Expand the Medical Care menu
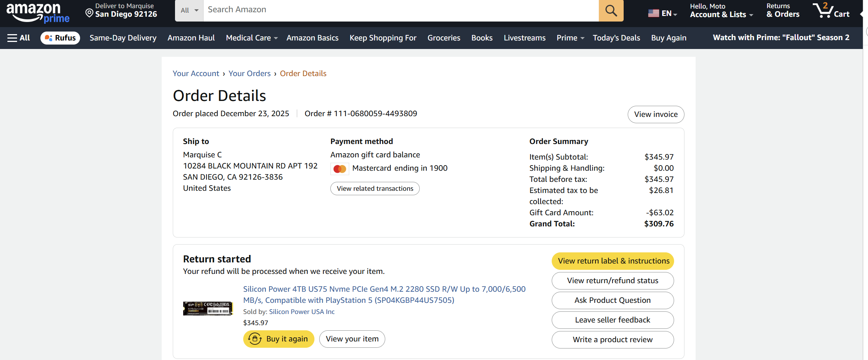Screen dimensions: 868x360 coord(251,38)
